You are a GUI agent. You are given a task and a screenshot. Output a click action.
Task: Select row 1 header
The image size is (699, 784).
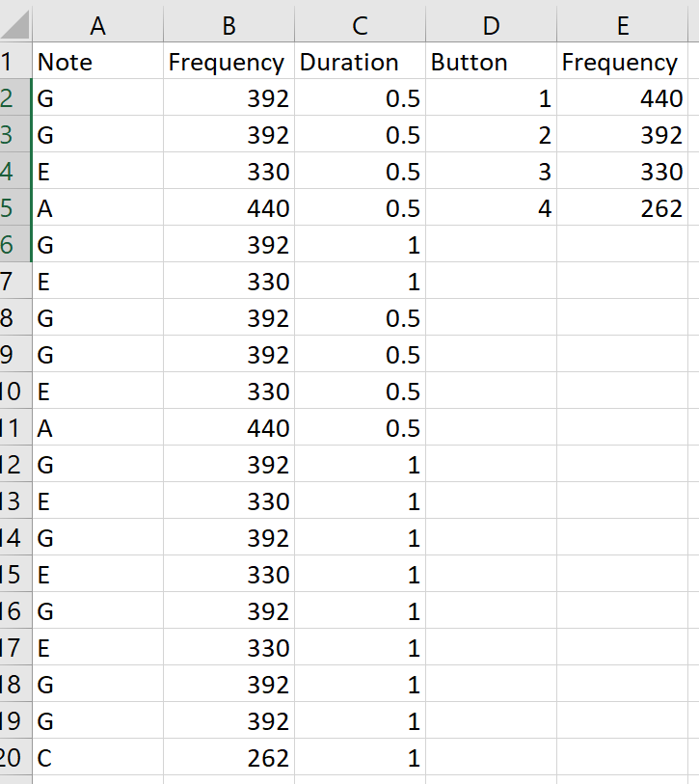15,61
